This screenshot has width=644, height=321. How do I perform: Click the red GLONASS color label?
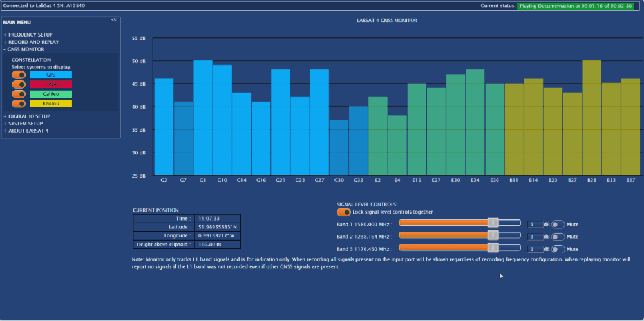[x=51, y=84]
